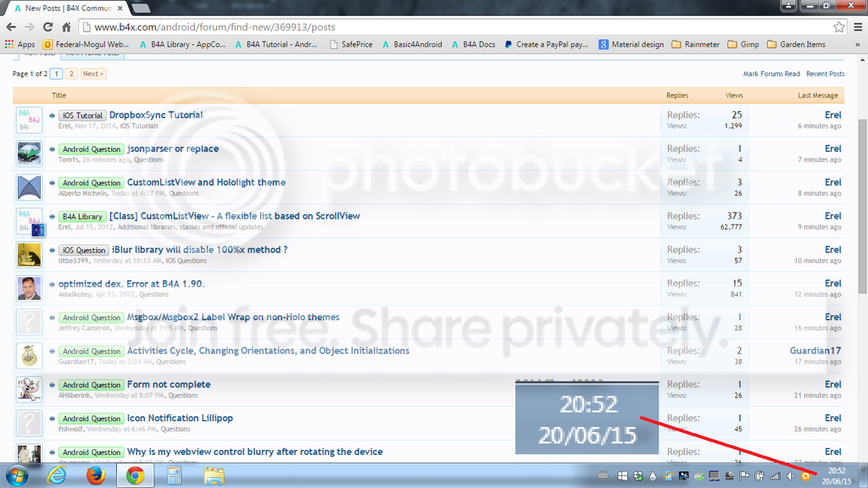
Task: Sort threads by Views column
Action: [x=734, y=95]
